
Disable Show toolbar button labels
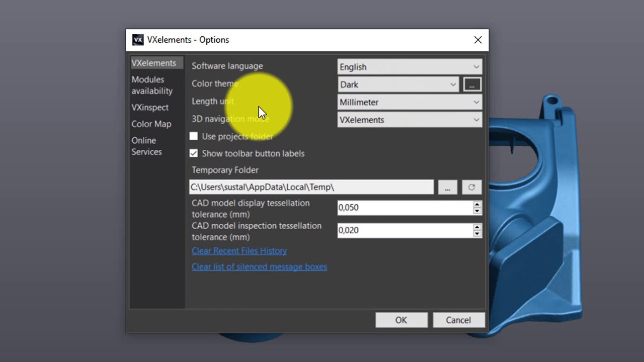coord(194,153)
